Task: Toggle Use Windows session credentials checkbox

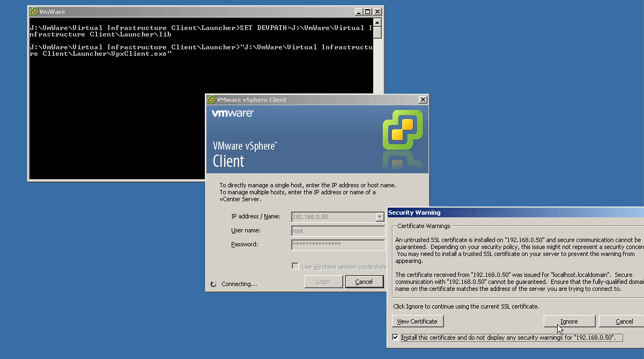Action: tap(295, 266)
